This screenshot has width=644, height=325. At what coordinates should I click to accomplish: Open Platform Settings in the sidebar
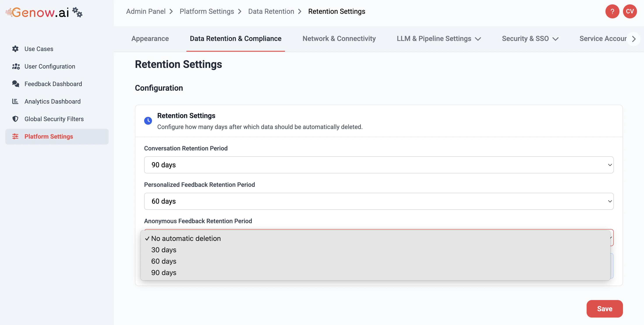tap(57, 136)
